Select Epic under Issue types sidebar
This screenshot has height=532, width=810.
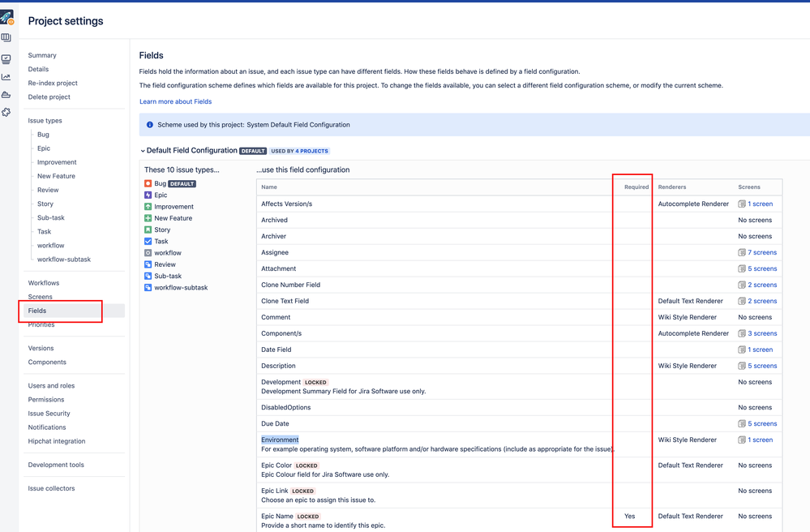pyautogui.click(x=44, y=148)
